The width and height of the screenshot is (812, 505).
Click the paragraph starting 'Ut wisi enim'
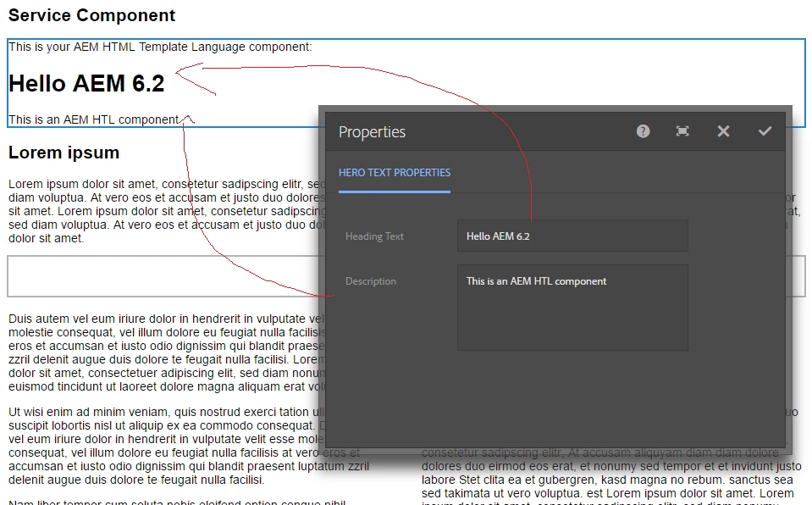tap(189, 446)
